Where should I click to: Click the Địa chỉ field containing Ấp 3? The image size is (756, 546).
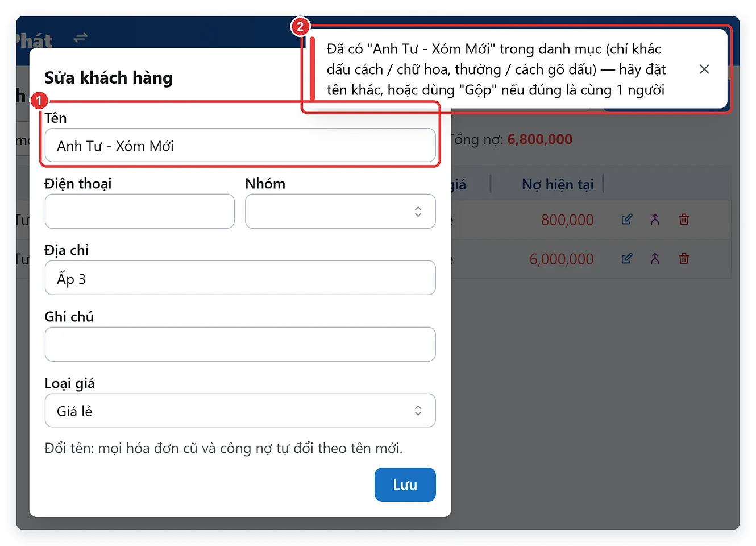[240, 278]
